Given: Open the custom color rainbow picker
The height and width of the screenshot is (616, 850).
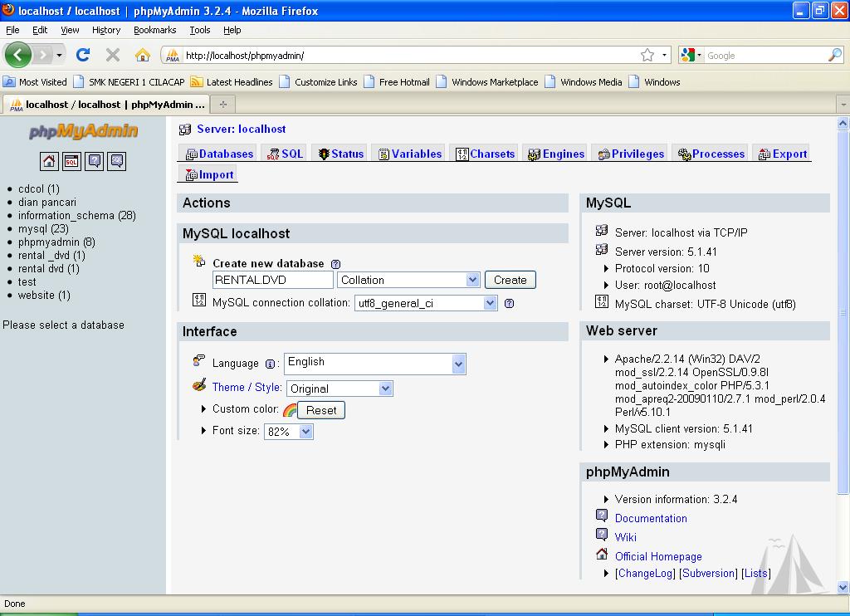Looking at the screenshot, I should click(290, 410).
